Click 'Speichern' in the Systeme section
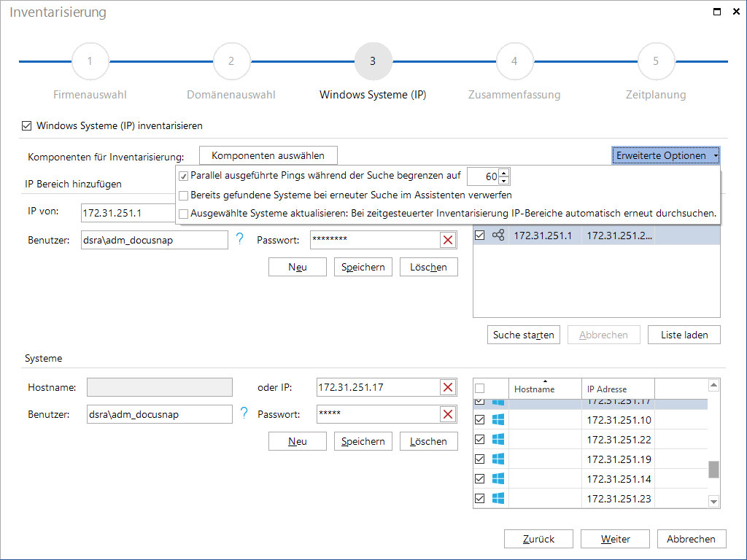This screenshot has height=560, width=747. tap(363, 441)
